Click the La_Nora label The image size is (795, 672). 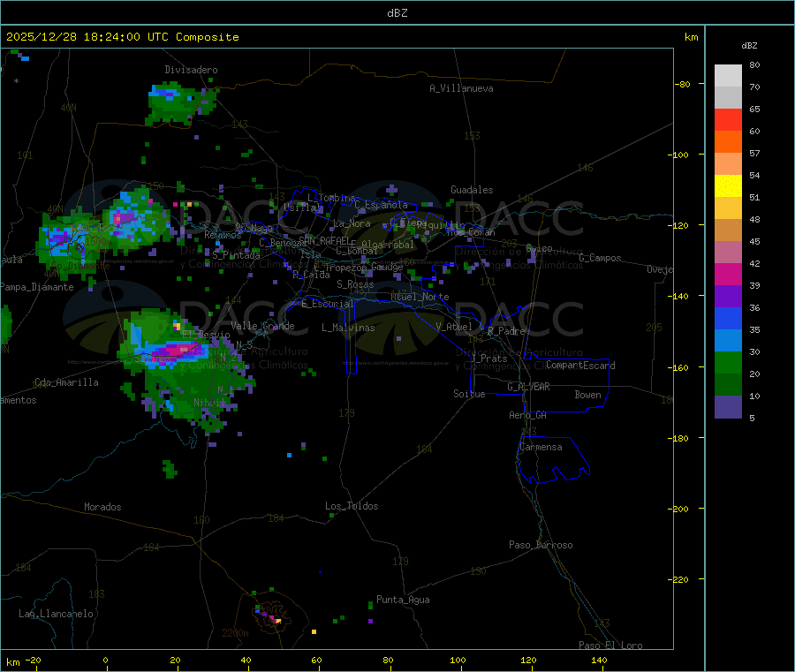(352, 223)
